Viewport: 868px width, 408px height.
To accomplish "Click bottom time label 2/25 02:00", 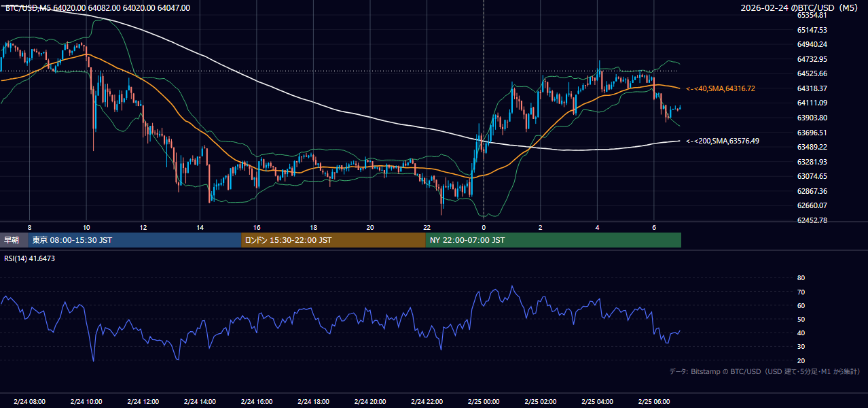I will point(540,401).
